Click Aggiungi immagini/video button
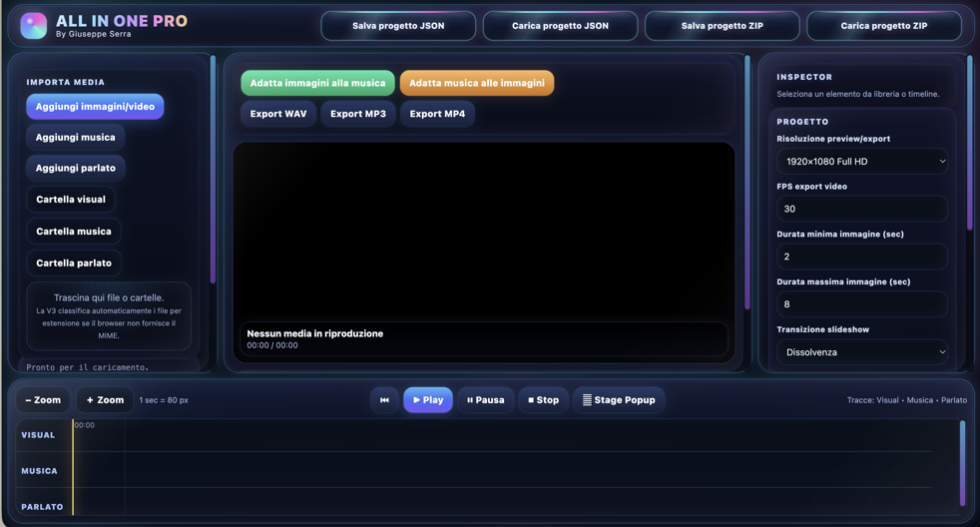980x527 pixels. tap(95, 106)
